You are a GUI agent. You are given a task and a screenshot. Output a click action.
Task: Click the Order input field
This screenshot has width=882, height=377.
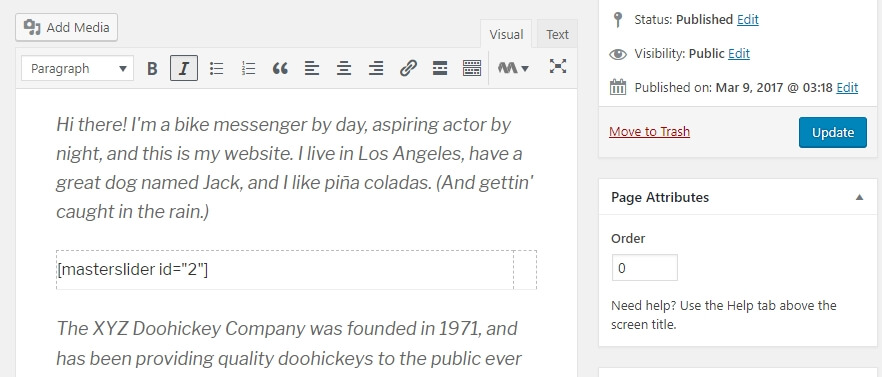(645, 268)
